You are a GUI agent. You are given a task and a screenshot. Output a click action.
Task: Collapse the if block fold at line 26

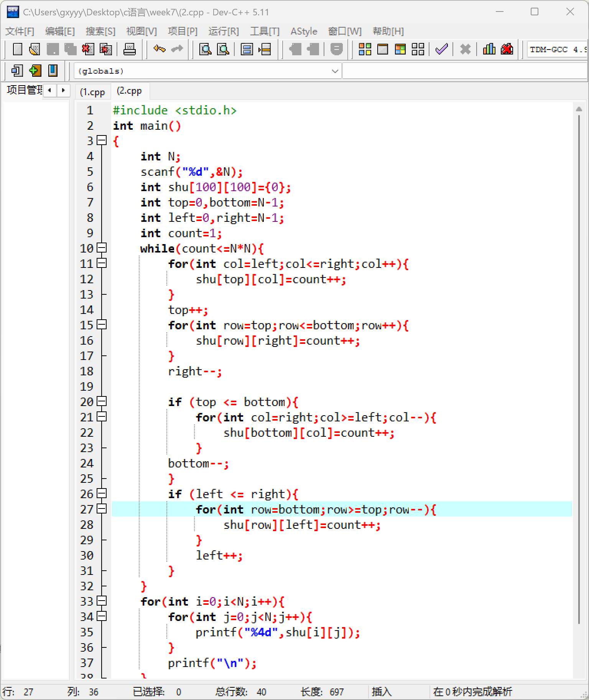click(102, 494)
